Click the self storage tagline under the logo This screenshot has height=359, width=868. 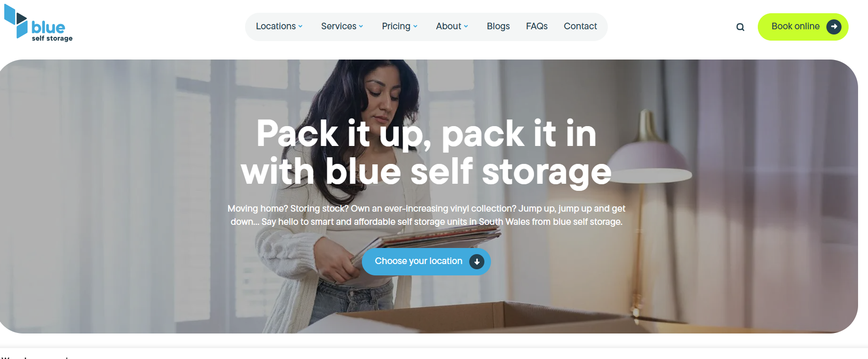[x=52, y=38]
